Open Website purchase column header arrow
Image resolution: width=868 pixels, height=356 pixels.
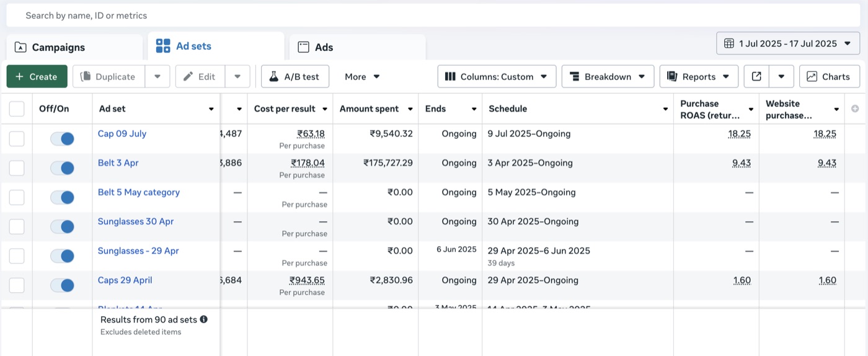point(836,109)
